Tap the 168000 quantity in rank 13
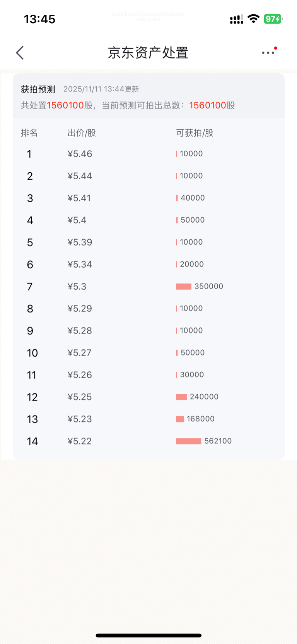297x644 pixels. click(x=200, y=419)
